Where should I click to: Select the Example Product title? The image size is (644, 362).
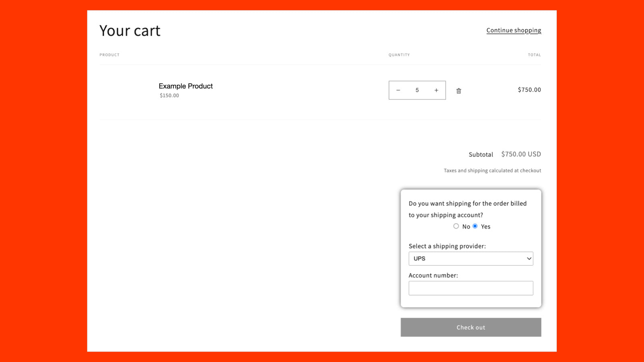[x=186, y=86]
